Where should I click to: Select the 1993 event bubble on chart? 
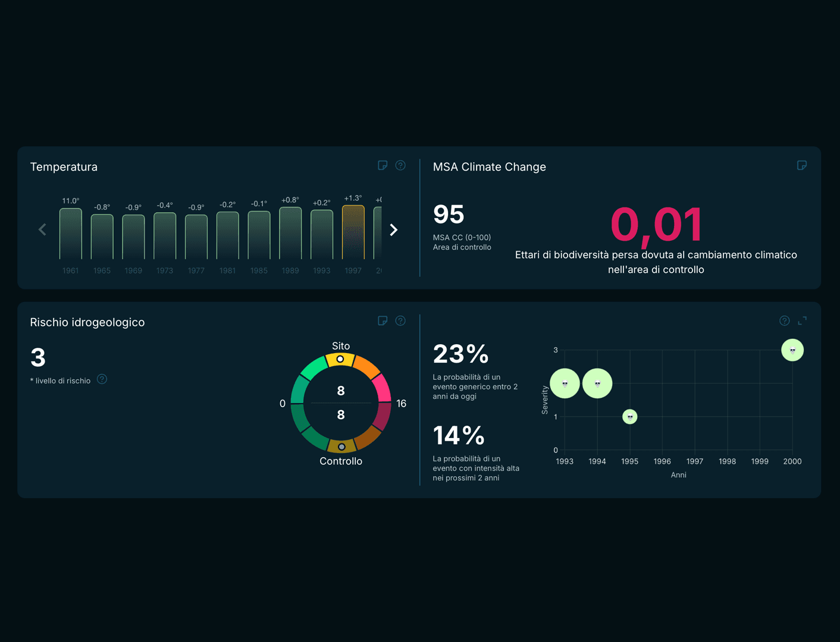click(x=565, y=383)
